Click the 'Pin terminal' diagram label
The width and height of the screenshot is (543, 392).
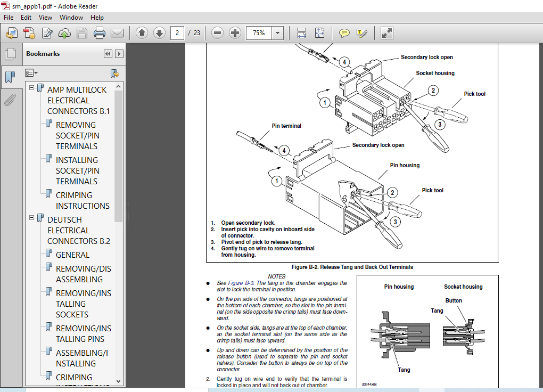[286, 126]
